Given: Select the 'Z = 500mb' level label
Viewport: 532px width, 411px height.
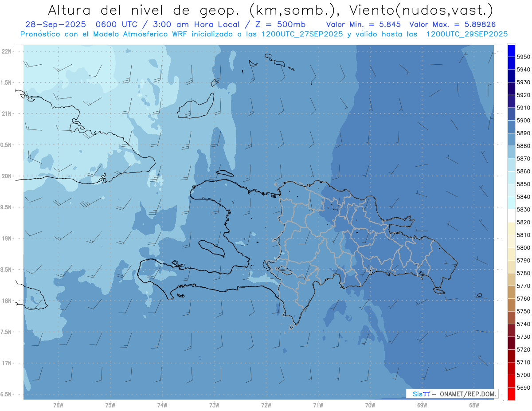Looking at the screenshot, I should [x=281, y=25].
